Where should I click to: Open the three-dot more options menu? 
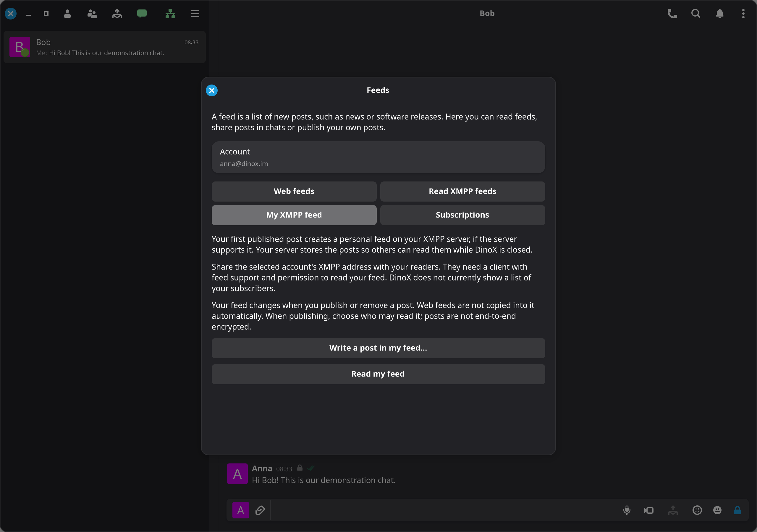click(x=743, y=14)
